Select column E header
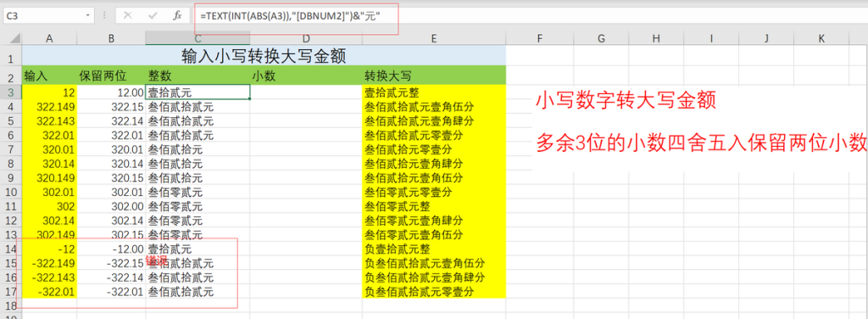Screen dimensions: 868x319 433,38
